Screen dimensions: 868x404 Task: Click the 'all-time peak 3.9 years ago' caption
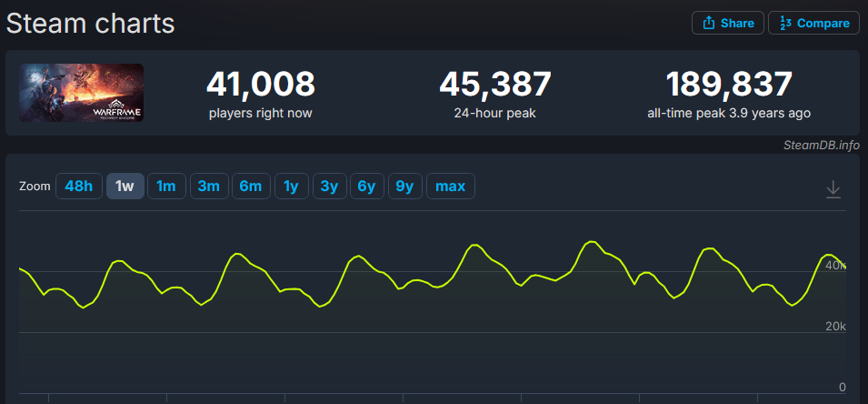729,114
